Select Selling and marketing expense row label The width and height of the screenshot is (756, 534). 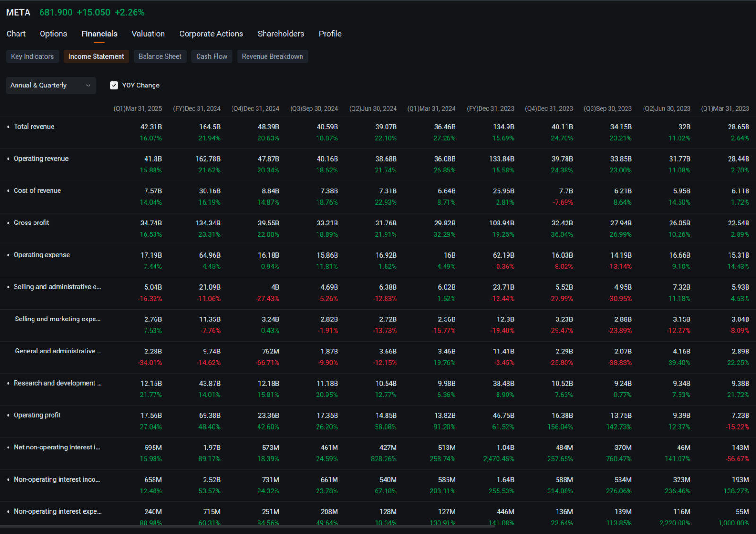pos(58,319)
